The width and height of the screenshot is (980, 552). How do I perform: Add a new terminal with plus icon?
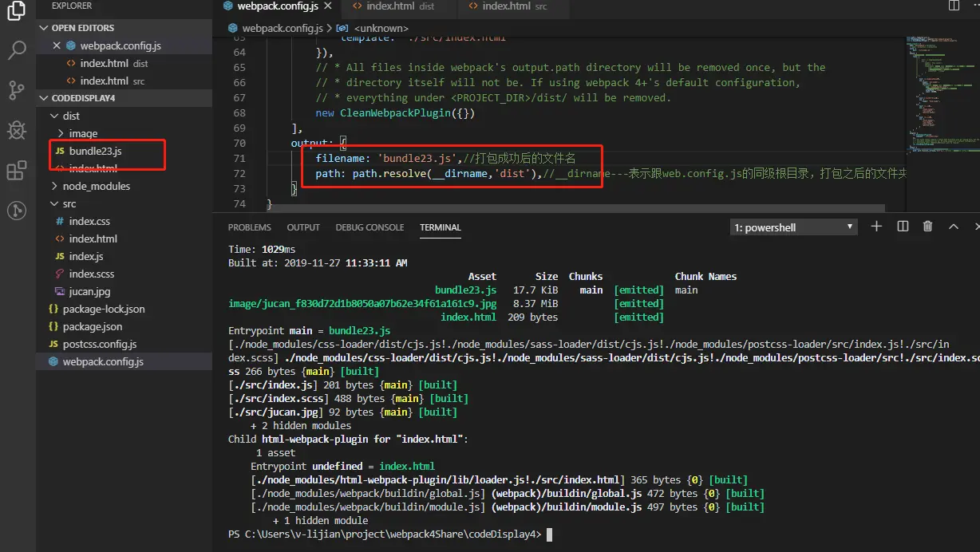click(x=876, y=227)
